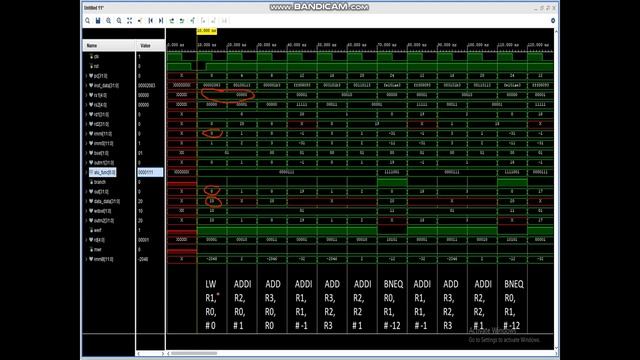Click the alu_func value 0000111 cell
Image resolution: width=640 pixels, height=360 pixels.
coord(150,172)
